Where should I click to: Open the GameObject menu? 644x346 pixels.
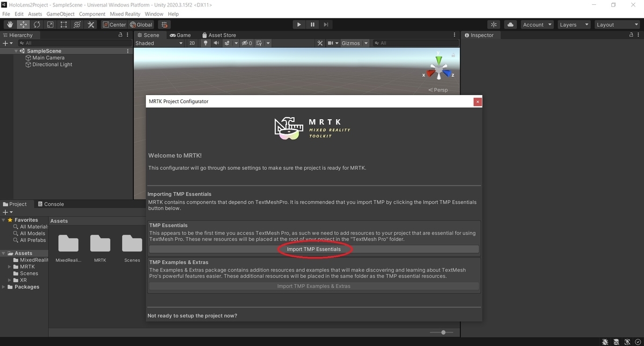coord(61,14)
